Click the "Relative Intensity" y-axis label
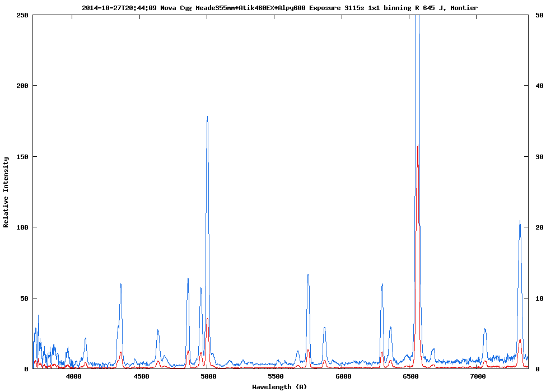Viewport: 560px width, 392px height. 6,192
